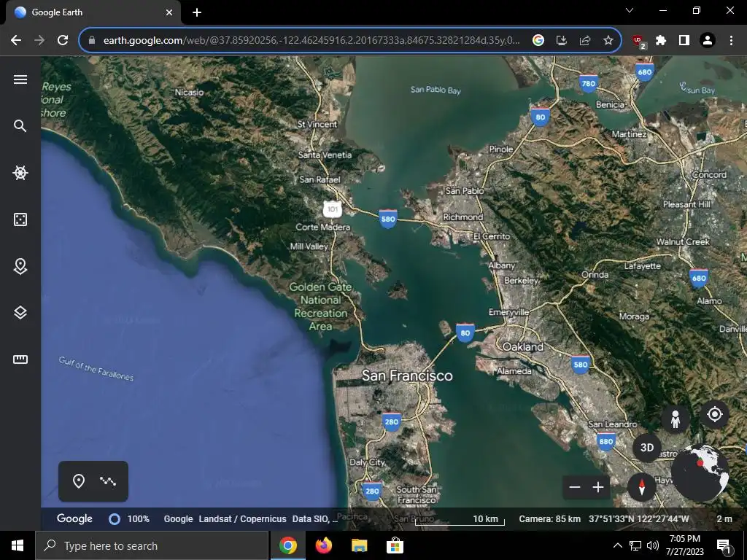747x560 pixels.
Task: Toggle the browser side panel
Action: tap(684, 41)
